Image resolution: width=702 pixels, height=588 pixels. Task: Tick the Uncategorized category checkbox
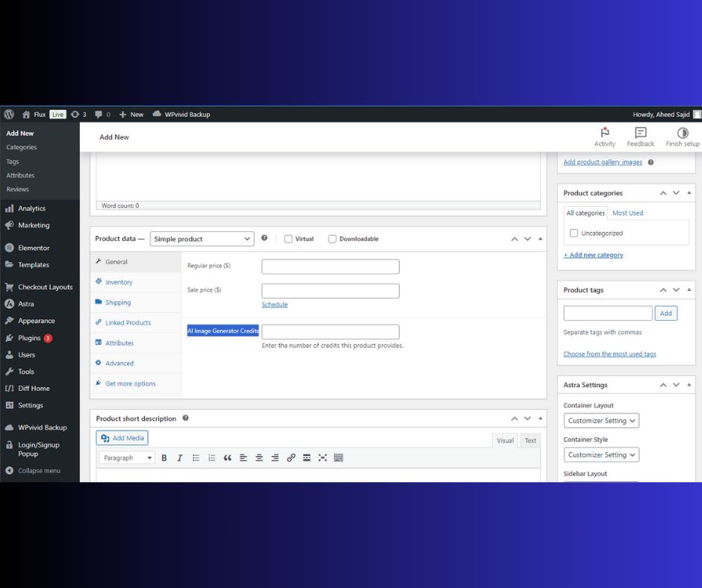coord(574,234)
